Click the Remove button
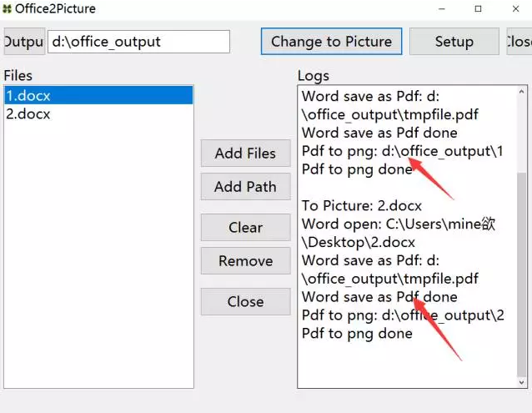 [245, 260]
